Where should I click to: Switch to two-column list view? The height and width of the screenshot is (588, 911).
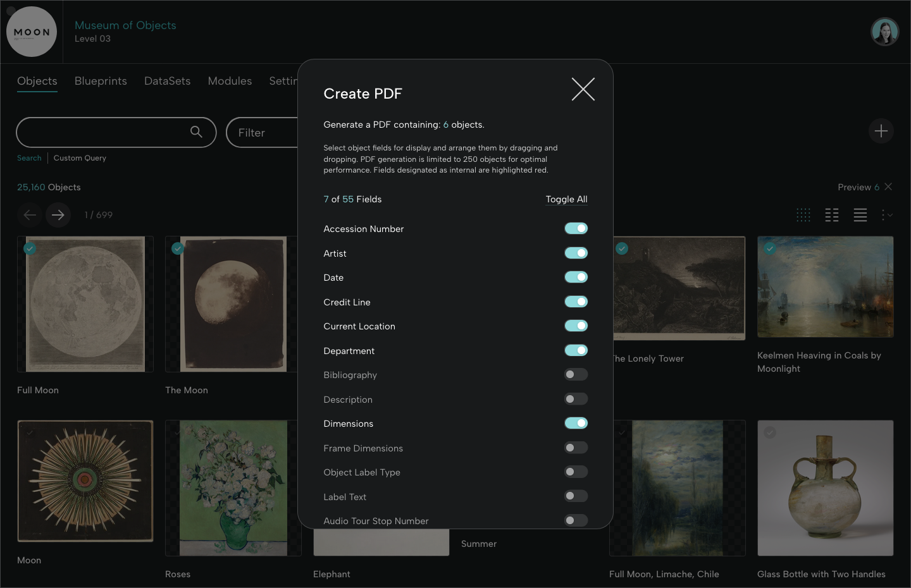click(832, 215)
